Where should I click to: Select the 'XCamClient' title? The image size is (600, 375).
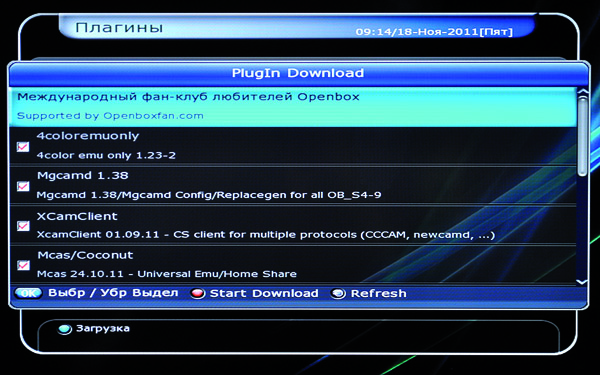coord(77,216)
